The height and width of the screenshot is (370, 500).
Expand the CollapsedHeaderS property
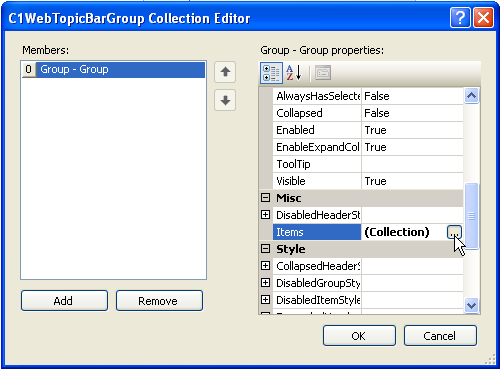(265, 266)
